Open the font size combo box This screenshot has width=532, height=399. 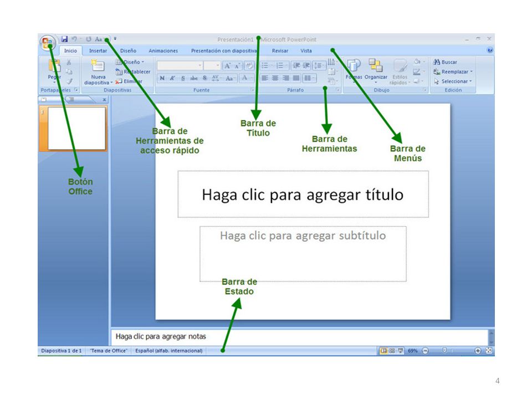click(212, 65)
